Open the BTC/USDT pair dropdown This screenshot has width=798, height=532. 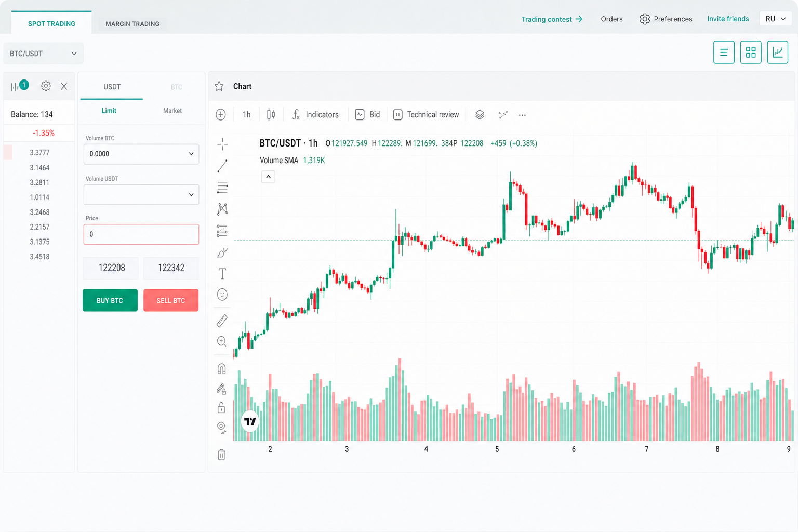[x=43, y=54]
